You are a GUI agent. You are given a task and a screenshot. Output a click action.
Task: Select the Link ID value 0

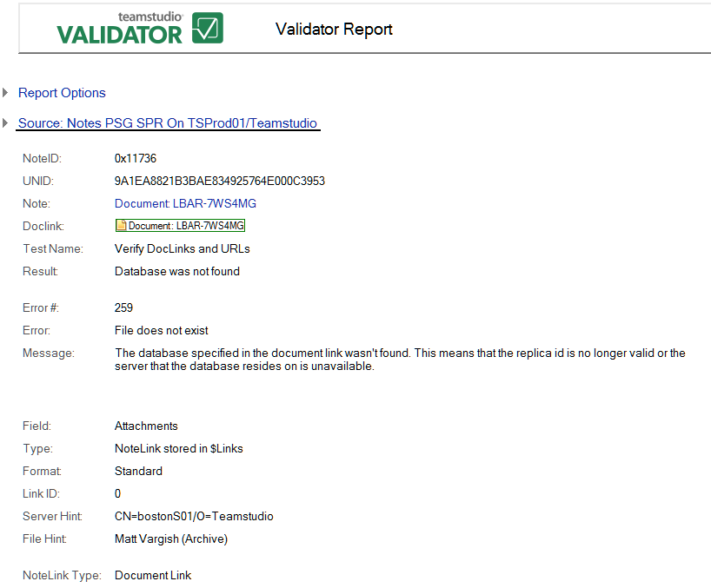coord(117,494)
